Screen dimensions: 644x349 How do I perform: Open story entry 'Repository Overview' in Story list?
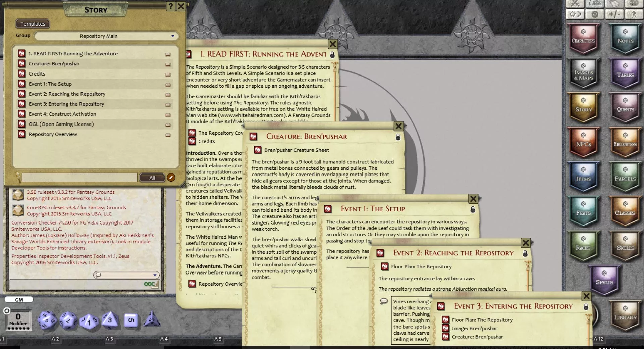click(x=53, y=134)
